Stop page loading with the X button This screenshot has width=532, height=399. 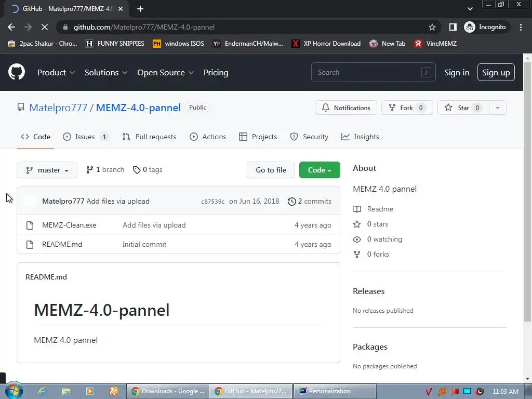tap(45, 27)
